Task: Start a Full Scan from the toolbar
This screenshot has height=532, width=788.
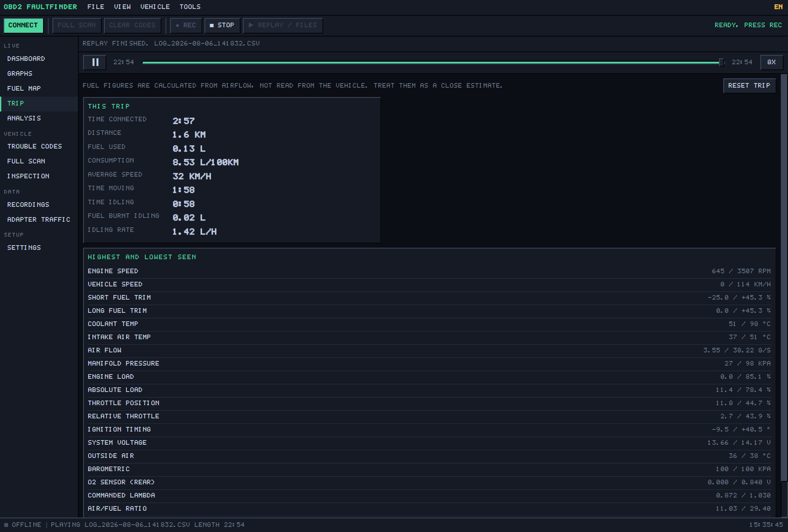Action: coord(77,25)
